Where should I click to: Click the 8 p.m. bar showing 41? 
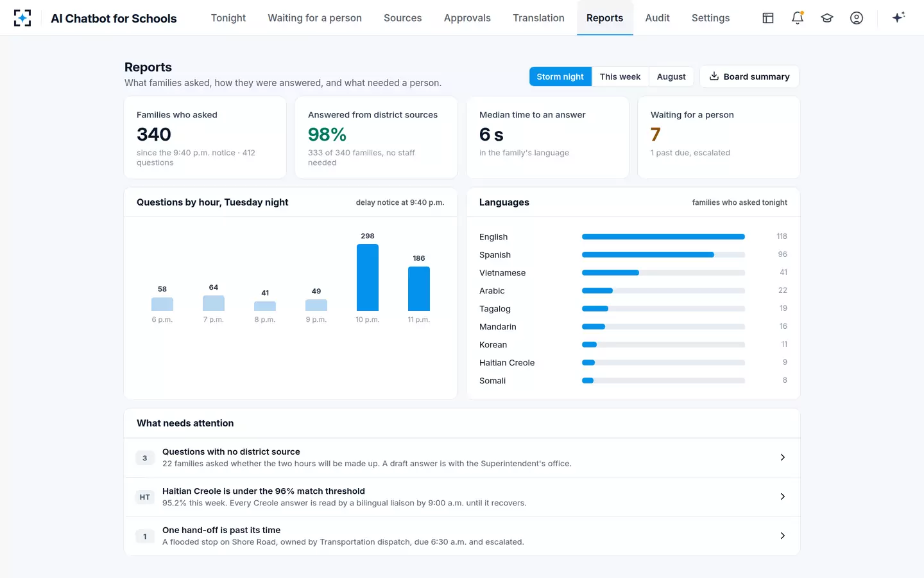click(265, 306)
